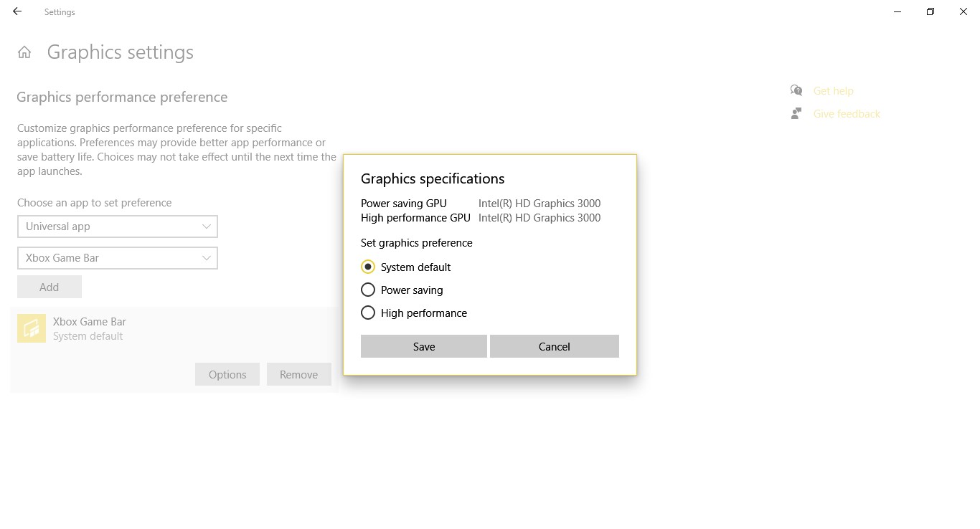Click the Set graphics preference label
The height and width of the screenshot is (529, 980).
tap(417, 243)
